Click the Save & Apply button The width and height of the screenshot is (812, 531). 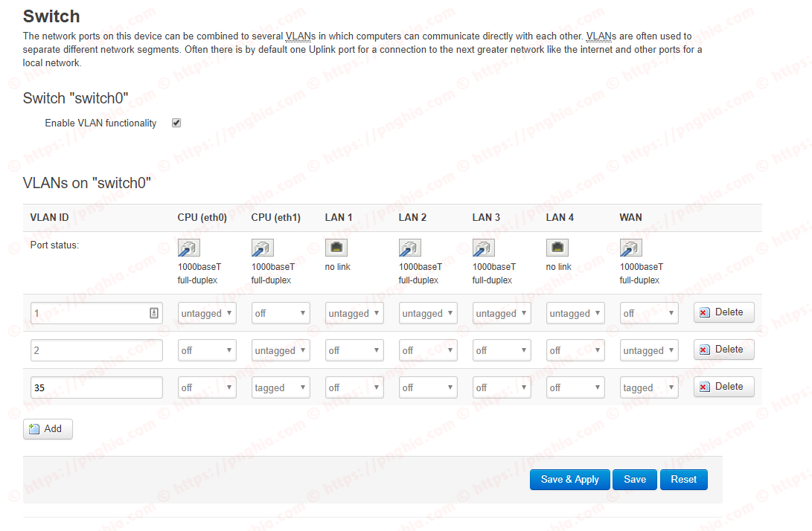(x=569, y=479)
